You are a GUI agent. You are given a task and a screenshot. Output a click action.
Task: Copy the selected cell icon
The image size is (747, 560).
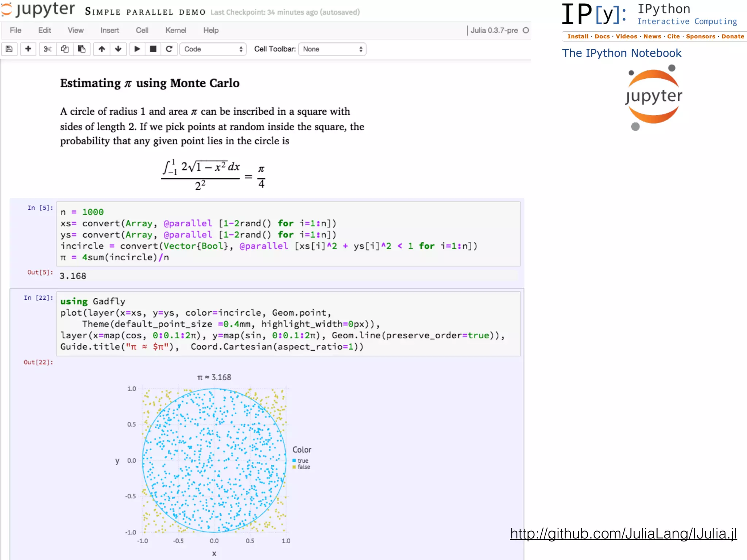65,49
